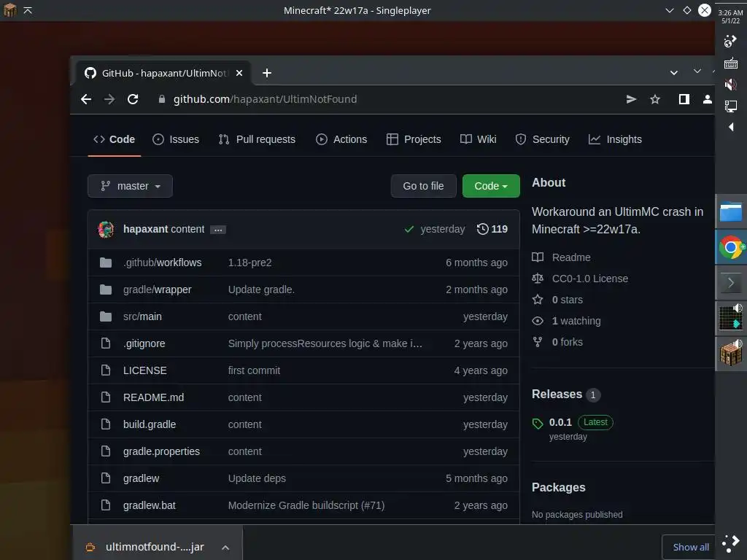This screenshot has width=747, height=560.
Task: Open the Wiki tab
Action: pyautogui.click(x=479, y=139)
